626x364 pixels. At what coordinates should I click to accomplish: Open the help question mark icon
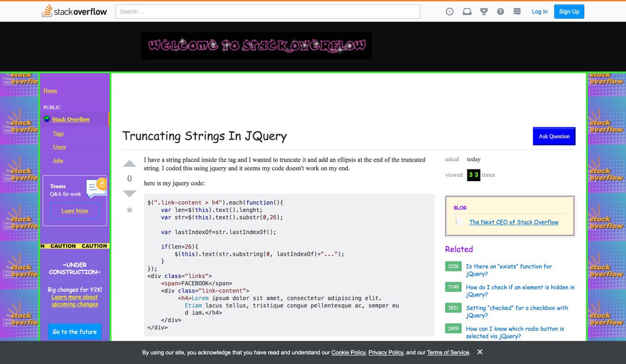pyautogui.click(x=500, y=12)
